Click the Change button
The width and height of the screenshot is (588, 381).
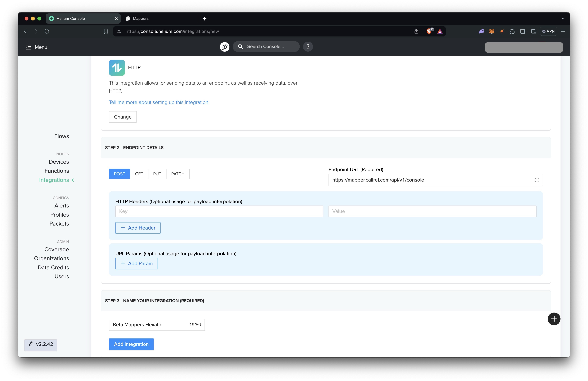coord(123,117)
